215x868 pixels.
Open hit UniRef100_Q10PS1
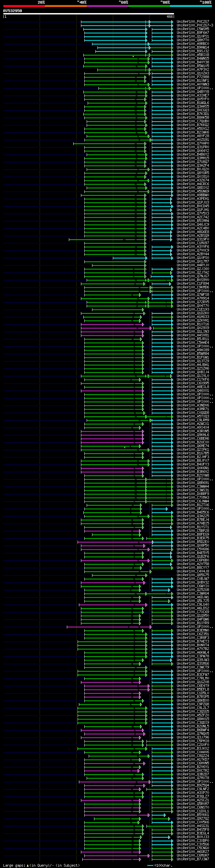193,37
